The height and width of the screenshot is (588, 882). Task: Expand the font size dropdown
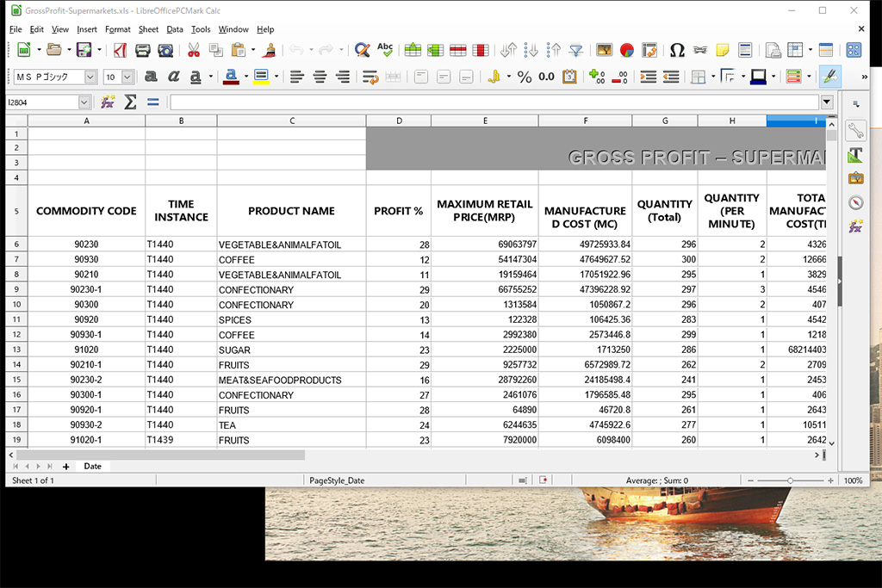(x=127, y=77)
